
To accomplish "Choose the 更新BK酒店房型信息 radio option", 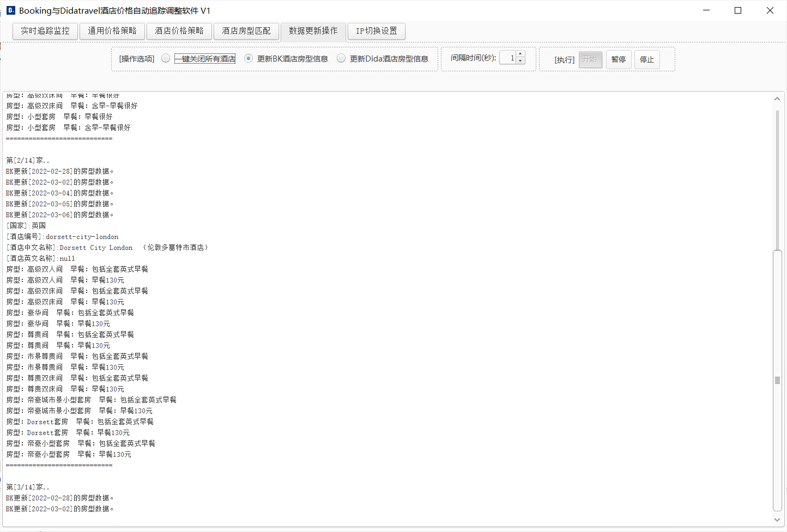I will tap(286, 59).
